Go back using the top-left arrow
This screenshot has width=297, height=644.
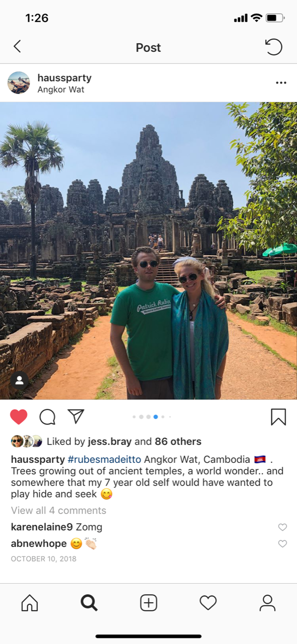tap(17, 47)
